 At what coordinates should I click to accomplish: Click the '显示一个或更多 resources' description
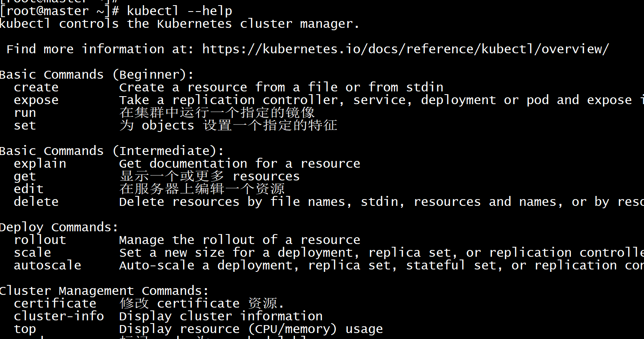[x=210, y=176]
